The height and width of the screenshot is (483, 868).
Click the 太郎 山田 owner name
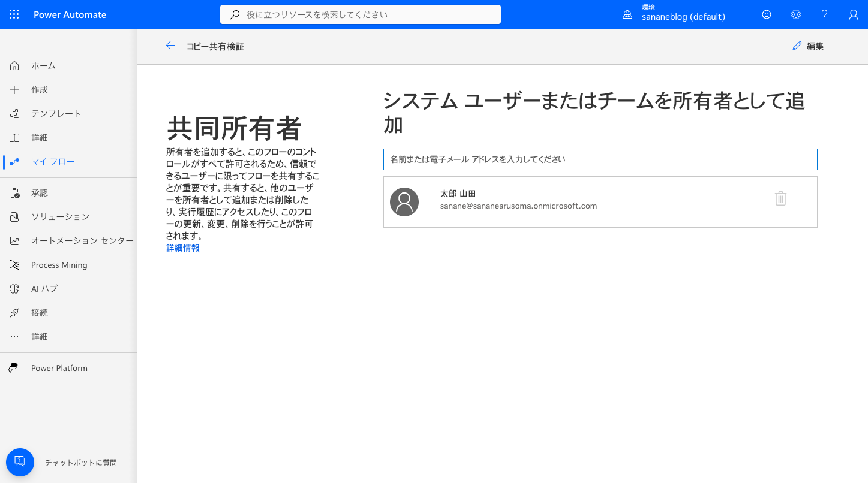tap(458, 194)
